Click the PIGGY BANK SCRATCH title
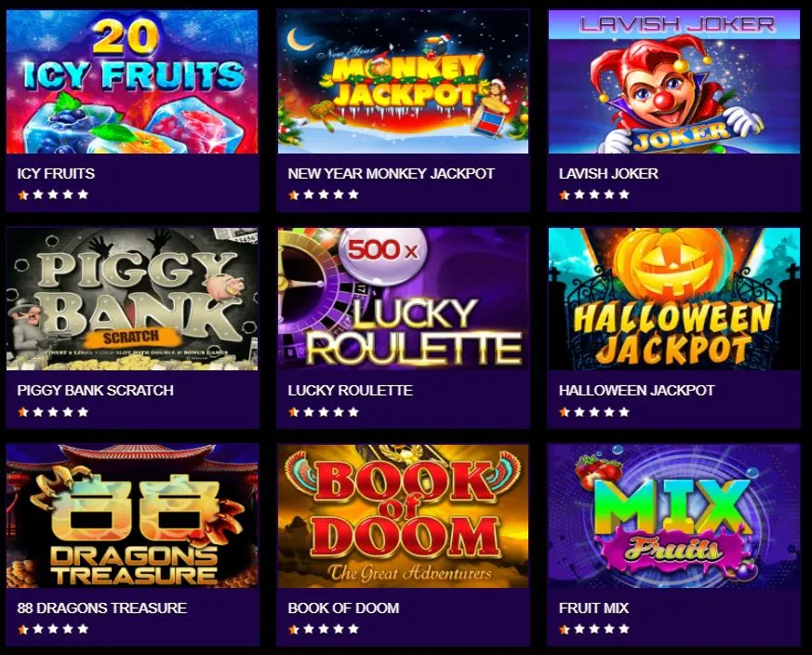This screenshot has height=655, width=812. click(x=95, y=390)
